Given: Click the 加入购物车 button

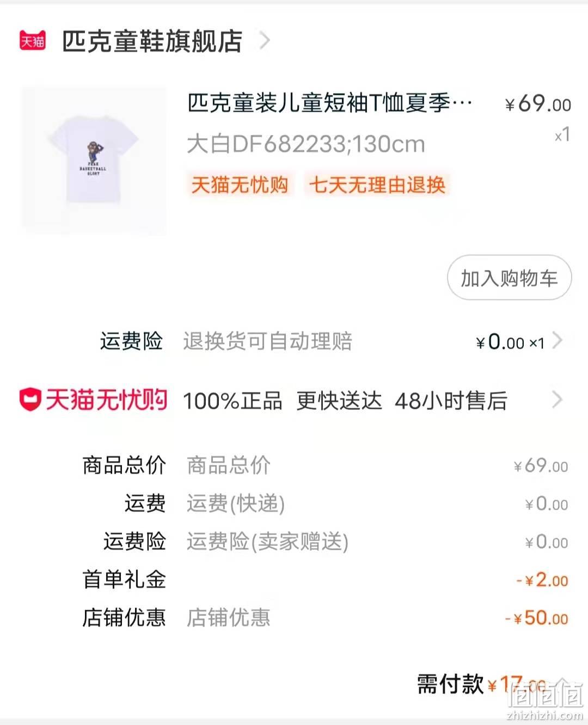Looking at the screenshot, I should 509,278.
